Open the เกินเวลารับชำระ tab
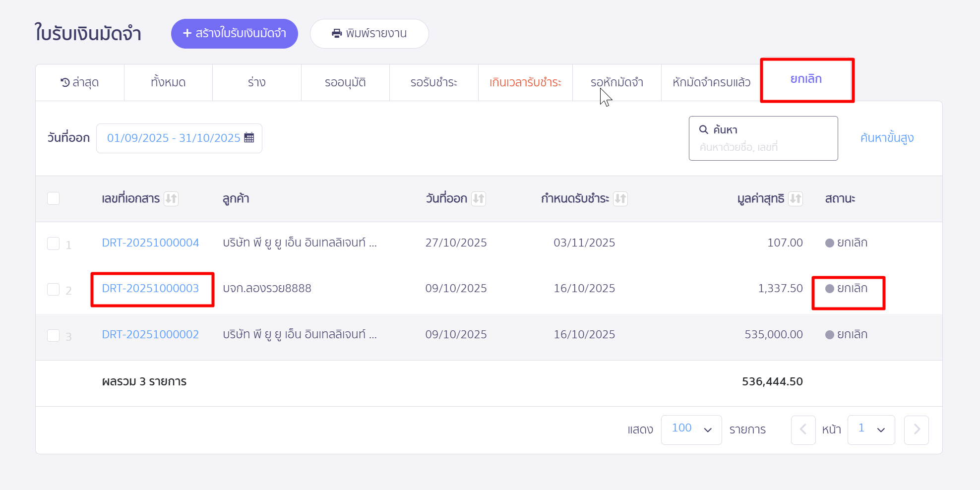The image size is (980, 490). (525, 83)
